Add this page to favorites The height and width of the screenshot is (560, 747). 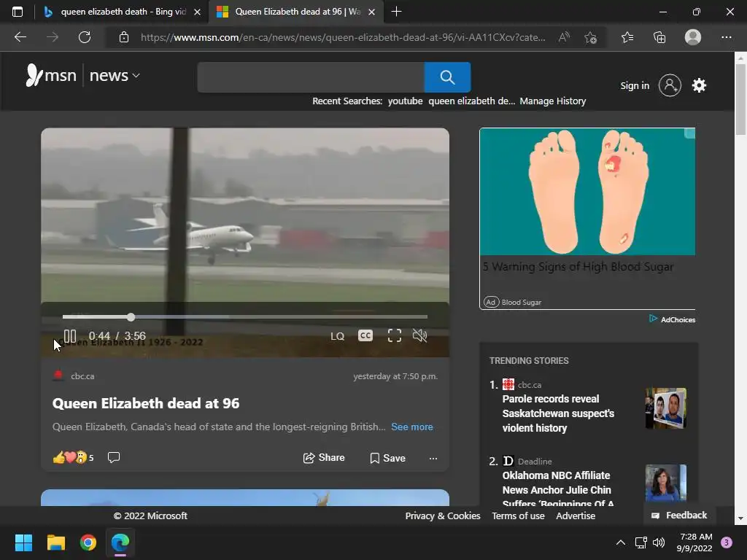(x=591, y=37)
